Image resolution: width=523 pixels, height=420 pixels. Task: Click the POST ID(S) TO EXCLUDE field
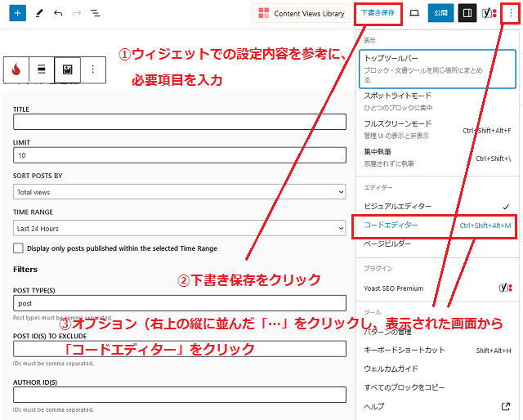tap(180, 349)
